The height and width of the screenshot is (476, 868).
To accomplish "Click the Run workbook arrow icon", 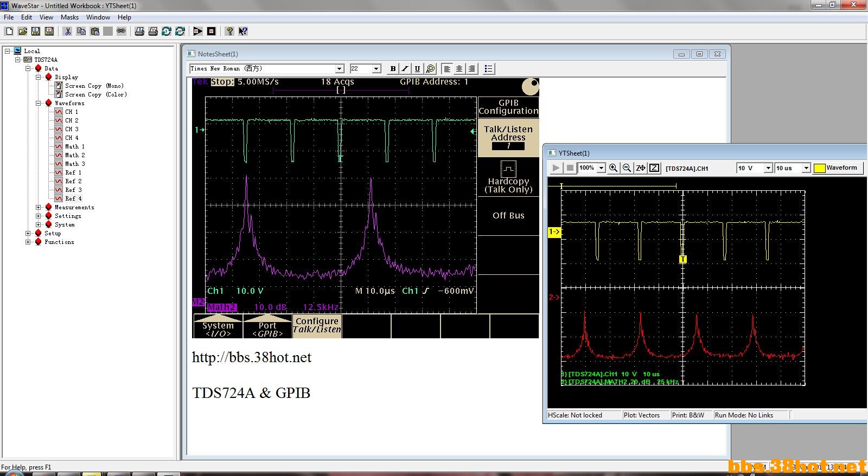I will (x=198, y=31).
